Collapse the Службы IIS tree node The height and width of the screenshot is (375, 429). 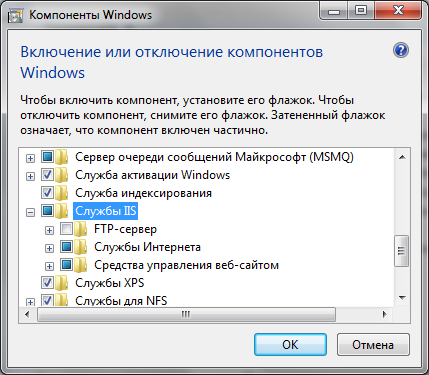click(30, 212)
